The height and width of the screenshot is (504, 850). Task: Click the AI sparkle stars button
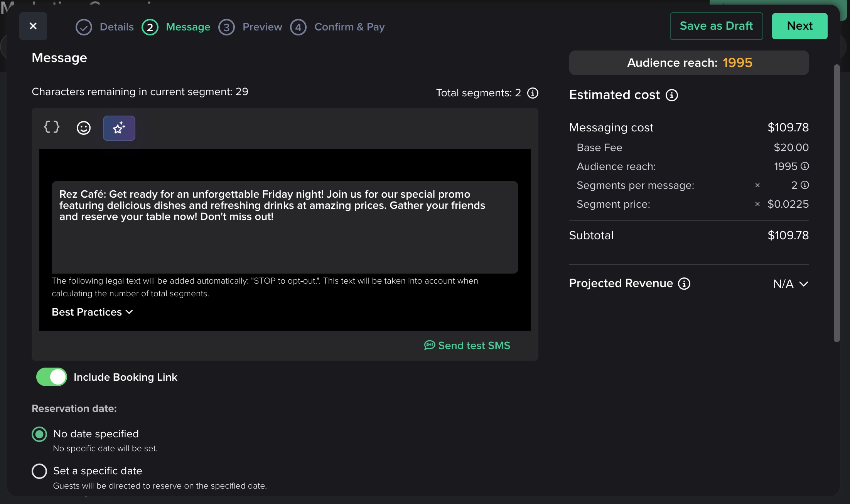click(119, 128)
